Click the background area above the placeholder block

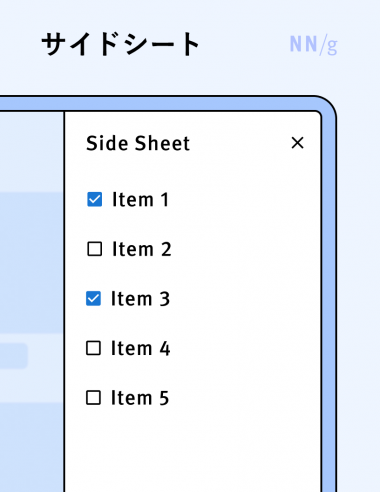click(32, 152)
